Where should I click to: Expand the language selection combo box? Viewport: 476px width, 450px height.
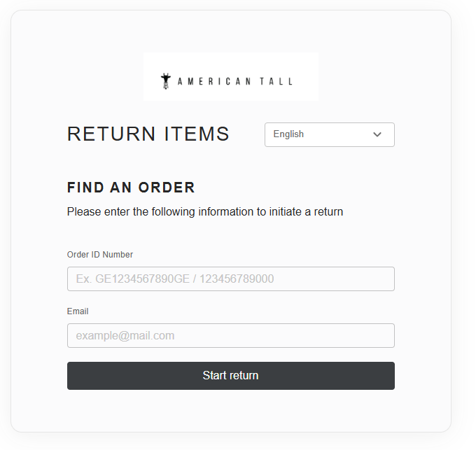click(x=330, y=135)
